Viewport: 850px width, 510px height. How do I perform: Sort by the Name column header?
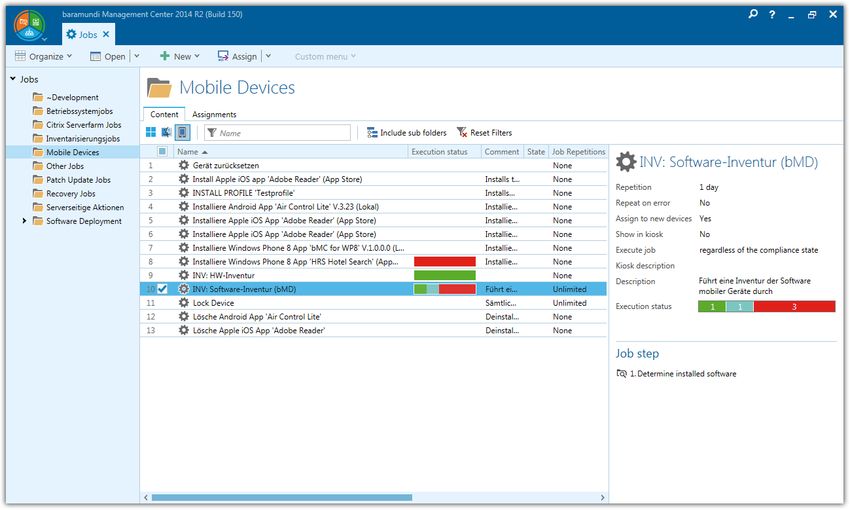click(291, 152)
